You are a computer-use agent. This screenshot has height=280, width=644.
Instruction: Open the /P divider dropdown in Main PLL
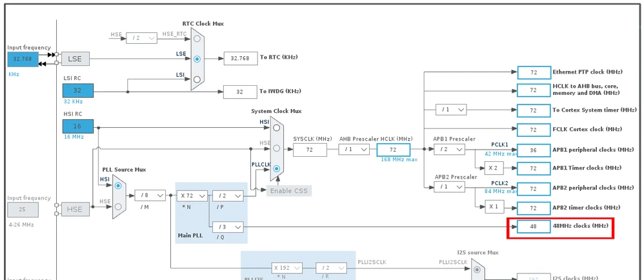(x=228, y=196)
